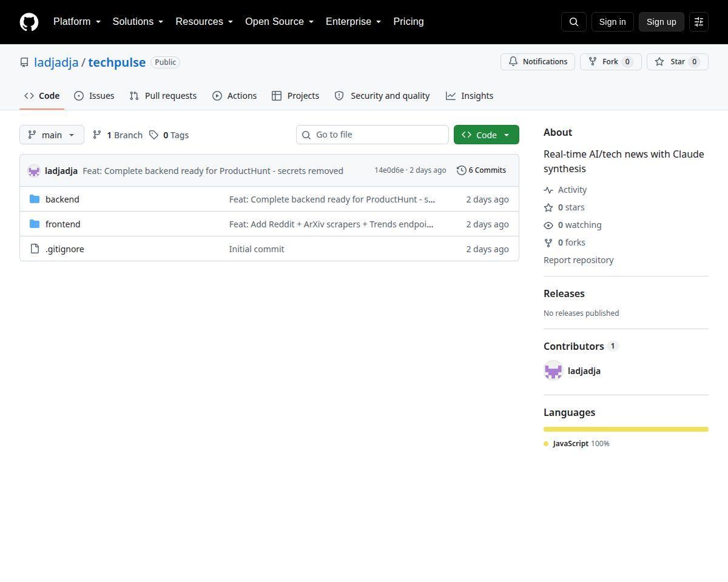Screen dimensions: 728x582
Task: Click the tag icon next to 0 Tags
Action: coord(154,135)
